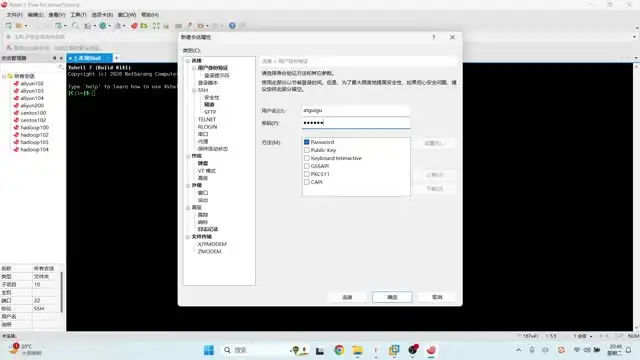Select RLOGIN in the category tree
Viewport: 640px width, 360px height.
coord(207,127)
